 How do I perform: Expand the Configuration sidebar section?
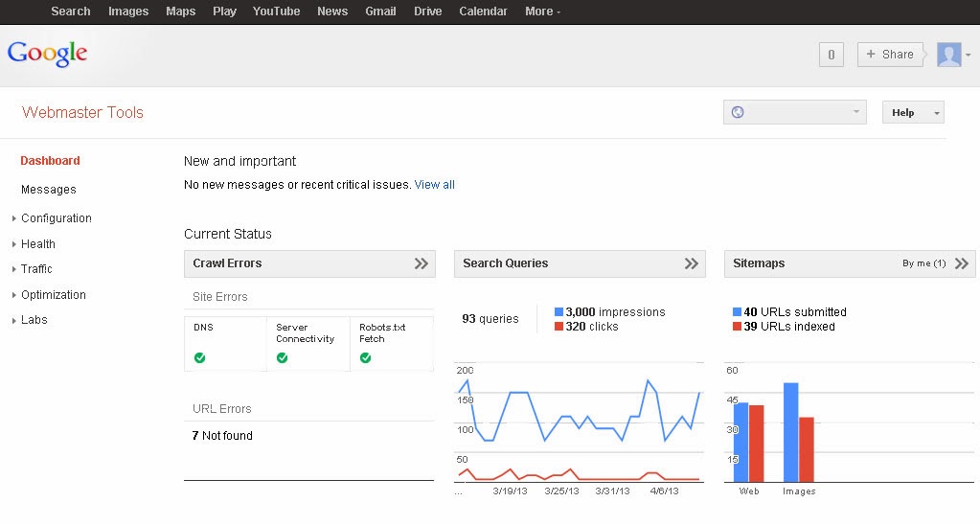click(57, 218)
